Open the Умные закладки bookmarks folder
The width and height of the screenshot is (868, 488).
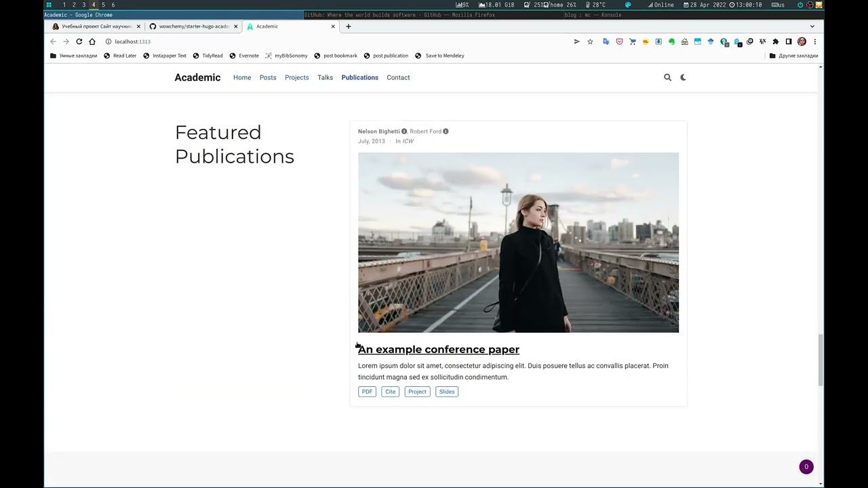click(74, 56)
